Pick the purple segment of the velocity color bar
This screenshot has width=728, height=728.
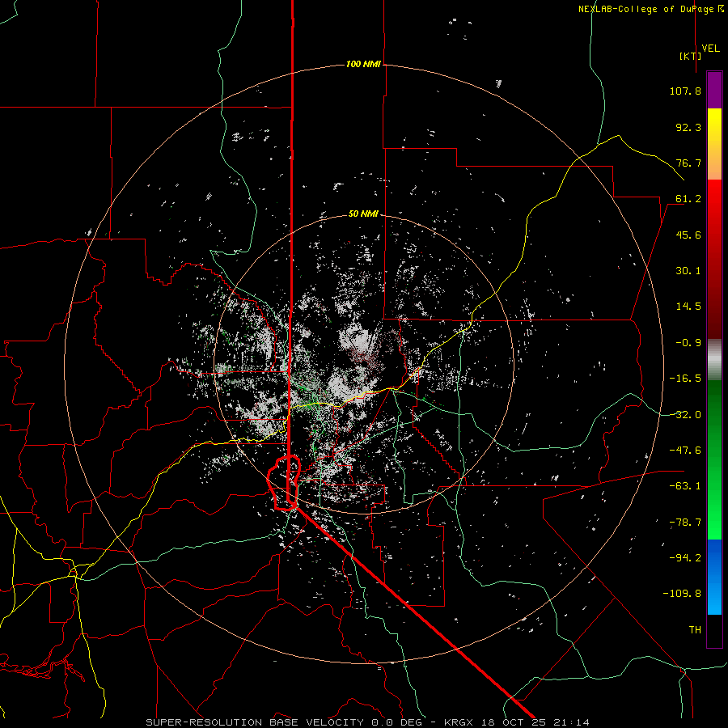point(714,90)
